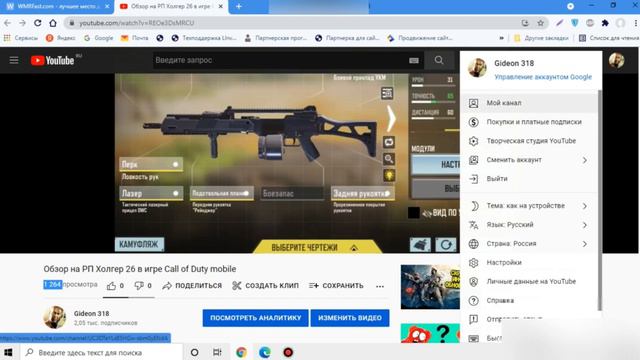
Task: Open Настройки menu entry
Action: [529, 262]
